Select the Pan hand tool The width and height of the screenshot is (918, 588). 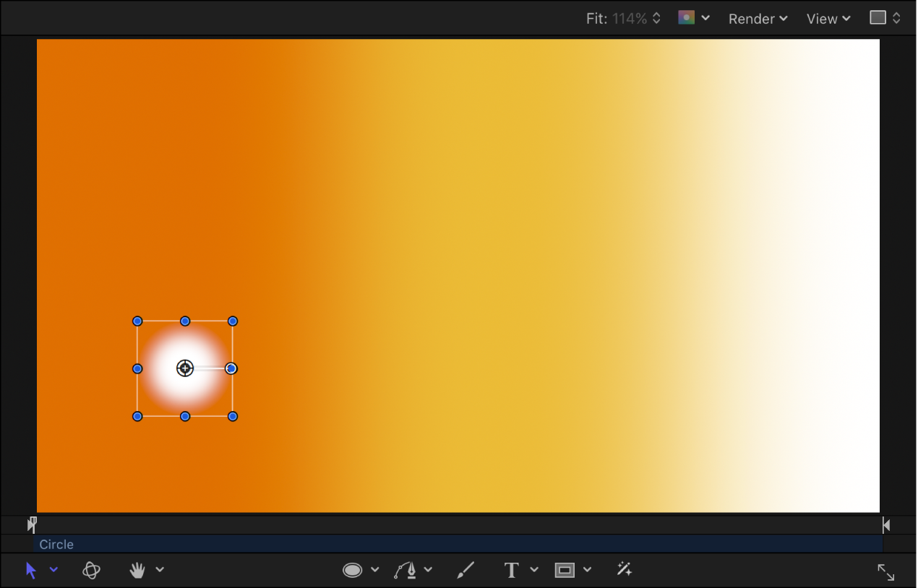(137, 570)
